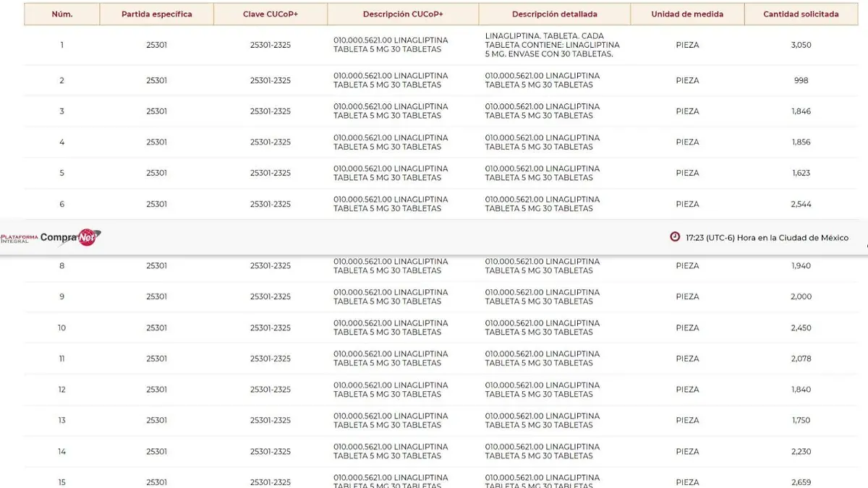The height and width of the screenshot is (488, 868).
Task: Click the red clock icon
Action: coord(675,237)
